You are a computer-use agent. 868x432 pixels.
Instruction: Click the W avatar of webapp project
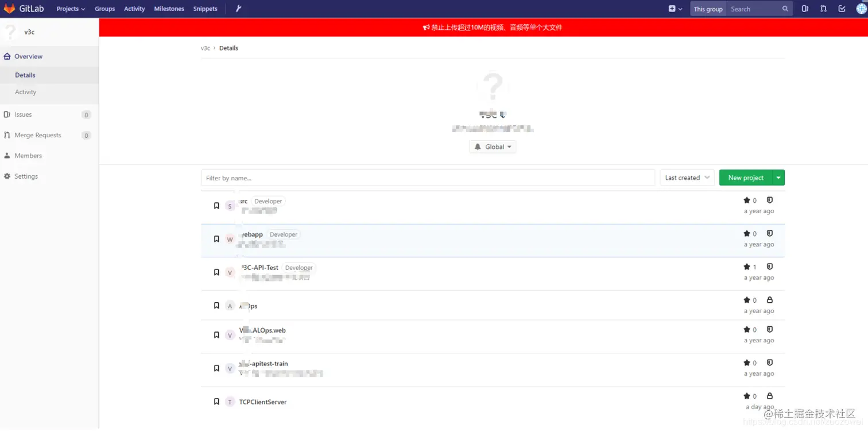click(230, 240)
